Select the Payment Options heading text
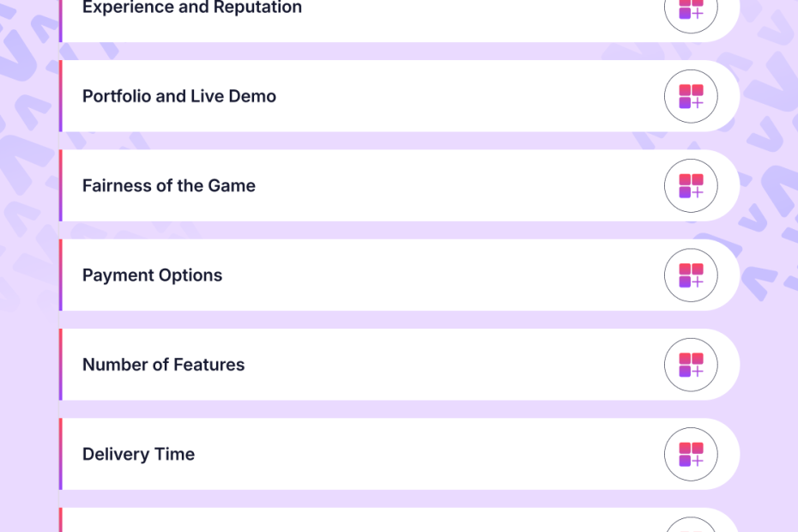Image resolution: width=798 pixels, height=532 pixels. 152,275
